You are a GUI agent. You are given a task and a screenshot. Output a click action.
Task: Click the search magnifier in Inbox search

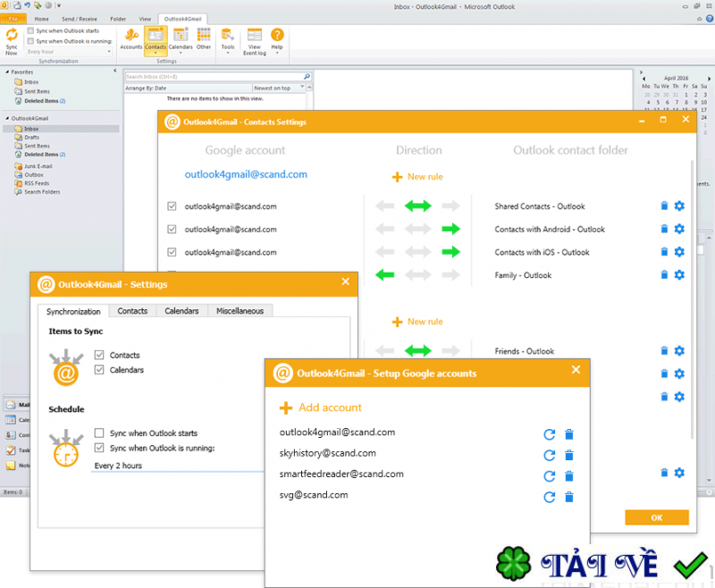tap(307, 77)
